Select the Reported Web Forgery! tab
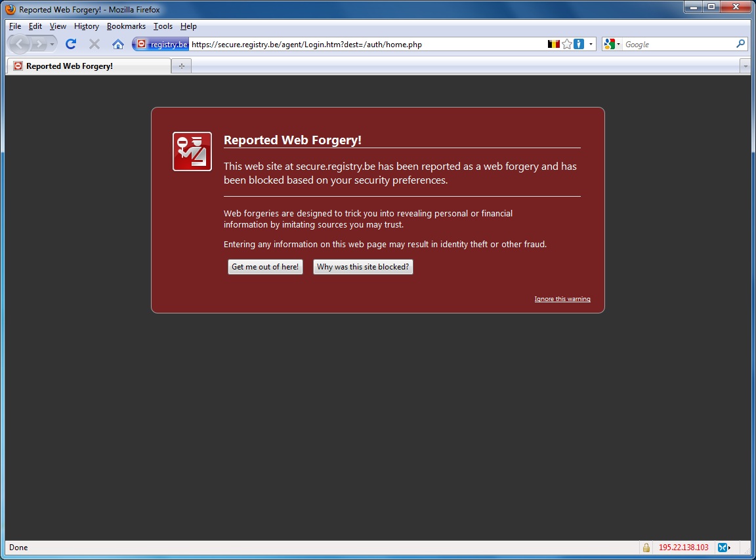756x560 pixels. click(89, 66)
